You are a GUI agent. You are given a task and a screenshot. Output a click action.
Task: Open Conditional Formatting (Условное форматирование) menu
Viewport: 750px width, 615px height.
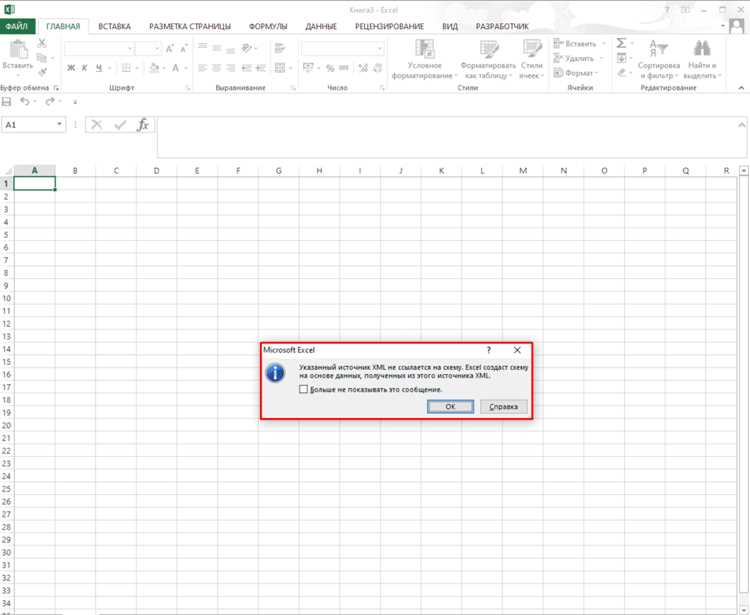[x=424, y=59]
